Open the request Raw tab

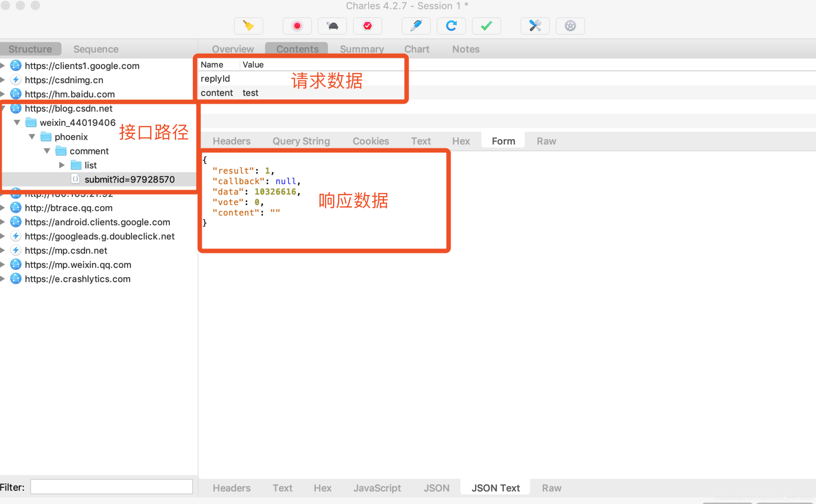coord(546,141)
